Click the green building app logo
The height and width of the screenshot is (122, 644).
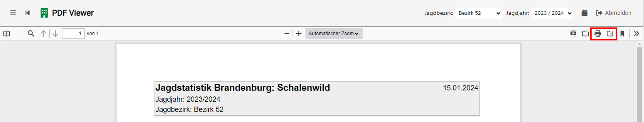pyautogui.click(x=44, y=13)
